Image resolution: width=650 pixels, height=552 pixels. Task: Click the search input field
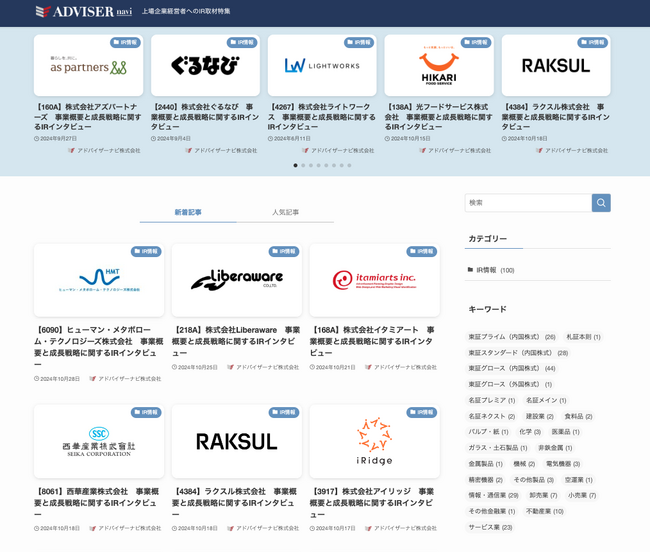(528, 203)
